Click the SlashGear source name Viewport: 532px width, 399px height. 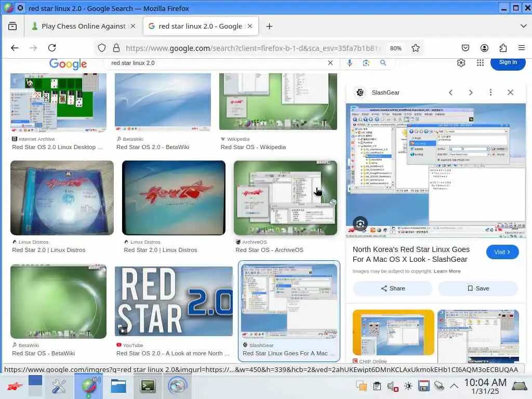click(385, 92)
